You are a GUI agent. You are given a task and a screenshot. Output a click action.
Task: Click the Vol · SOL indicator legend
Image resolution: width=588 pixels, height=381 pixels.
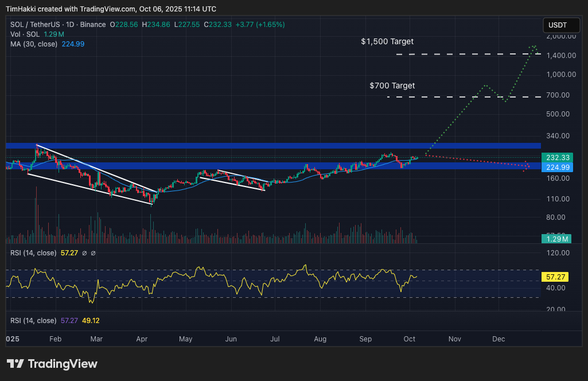click(25, 34)
